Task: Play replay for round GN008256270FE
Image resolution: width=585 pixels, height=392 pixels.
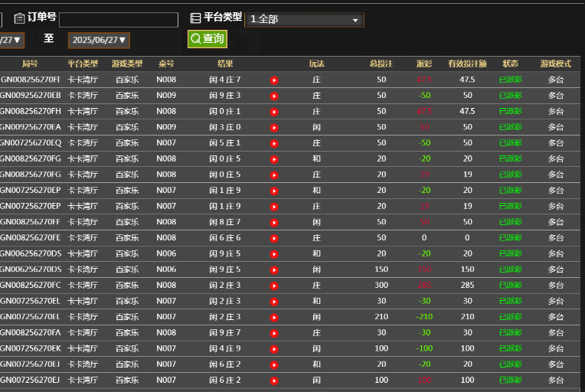Action: (274, 238)
